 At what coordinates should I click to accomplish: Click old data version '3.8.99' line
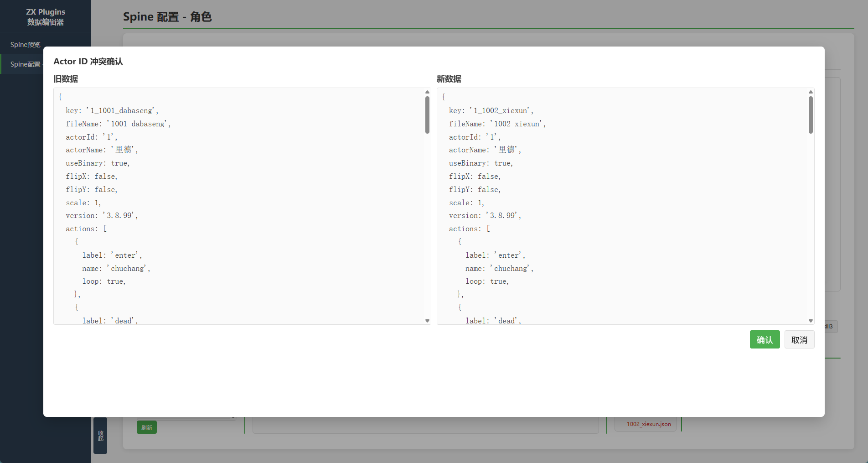point(102,215)
